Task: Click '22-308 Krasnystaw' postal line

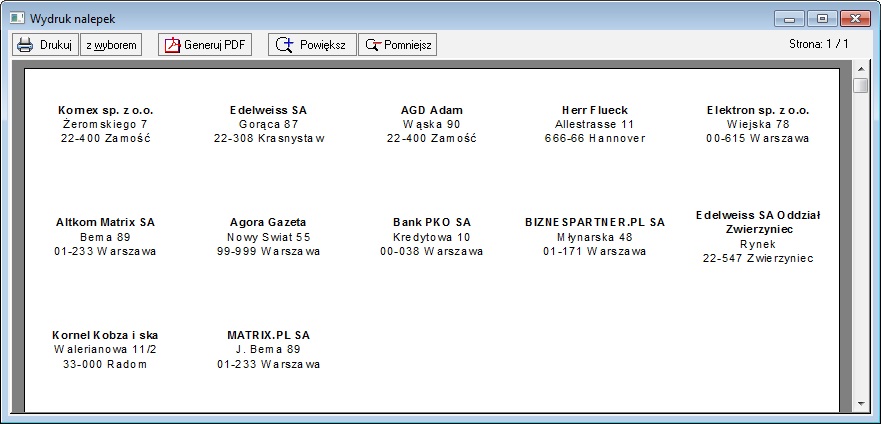Action: pyautogui.click(x=269, y=138)
